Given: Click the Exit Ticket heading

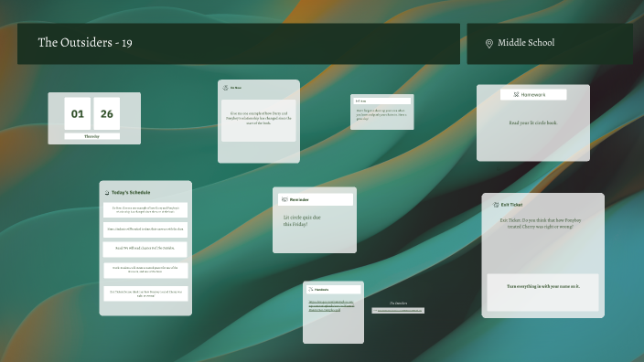Looking at the screenshot, I should [511, 205].
